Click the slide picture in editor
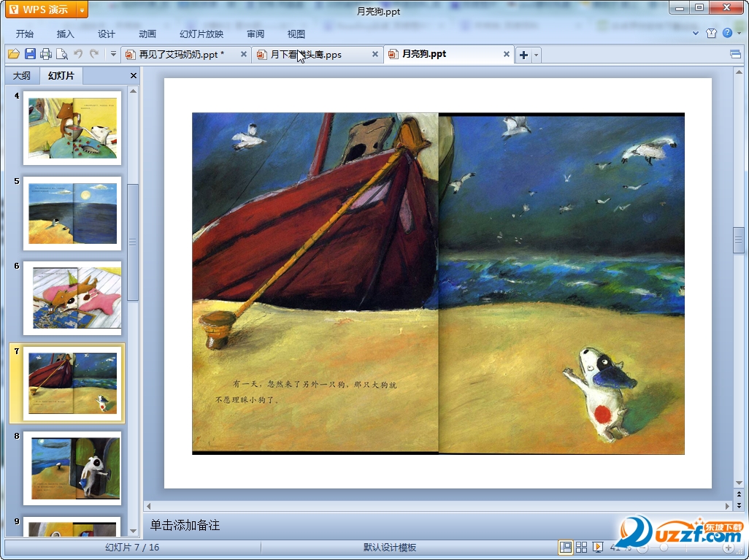Viewport: 749px width, 560px height. (438, 283)
